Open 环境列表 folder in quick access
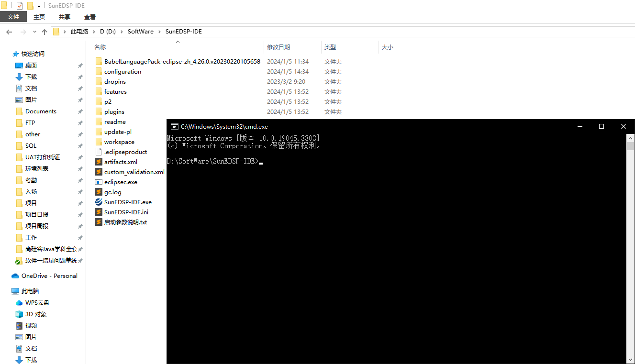The width and height of the screenshot is (635, 364). [37, 168]
